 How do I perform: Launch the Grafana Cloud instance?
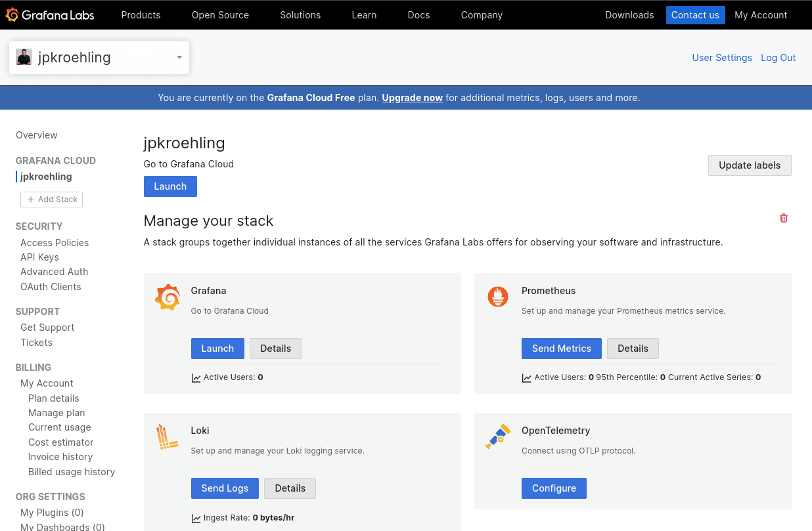pos(169,186)
